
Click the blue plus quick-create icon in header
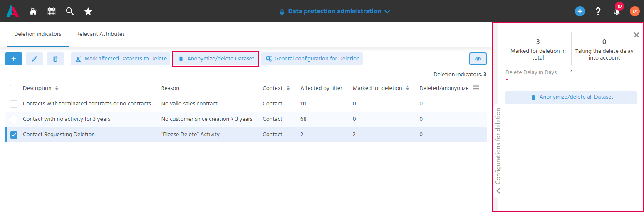click(580, 12)
